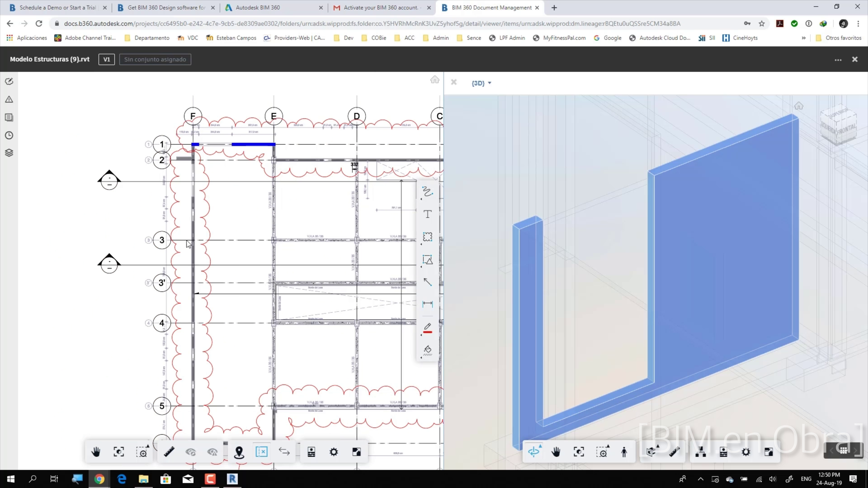Pick the arrow markup tool
Image resolution: width=868 pixels, height=488 pixels.
pos(427,282)
